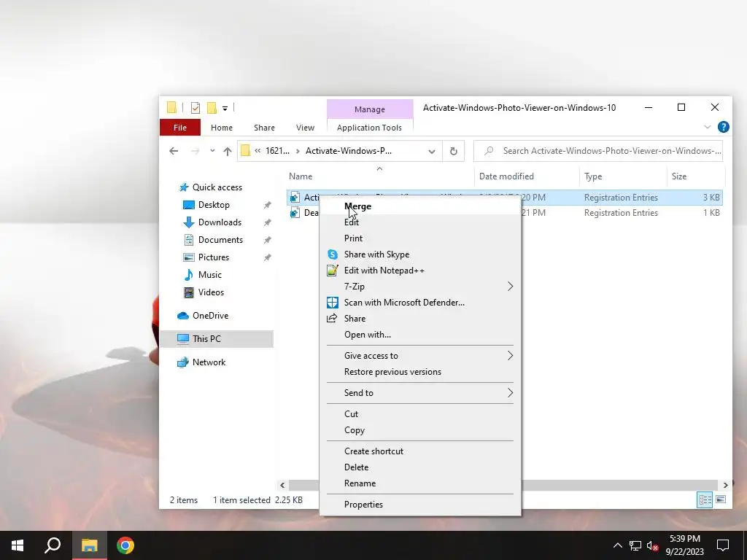Open Videos in navigation pane
The height and width of the screenshot is (560, 747).
211,292
